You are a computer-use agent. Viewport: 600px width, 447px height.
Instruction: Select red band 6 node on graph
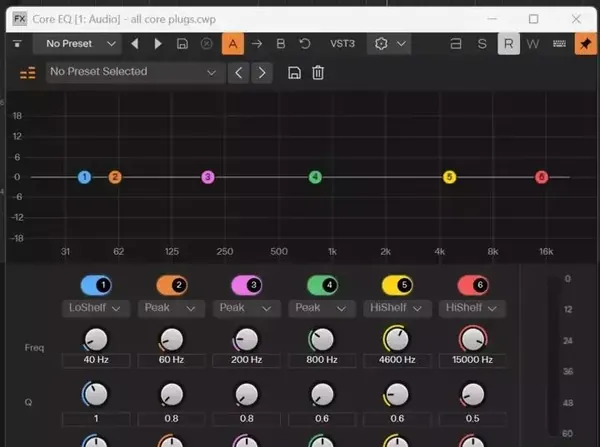(541, 177)
